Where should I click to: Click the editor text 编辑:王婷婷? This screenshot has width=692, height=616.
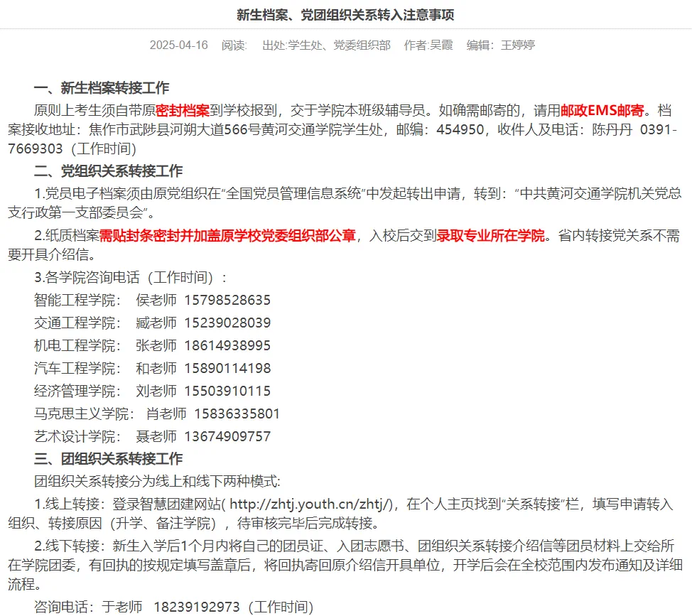pos(500,45)
